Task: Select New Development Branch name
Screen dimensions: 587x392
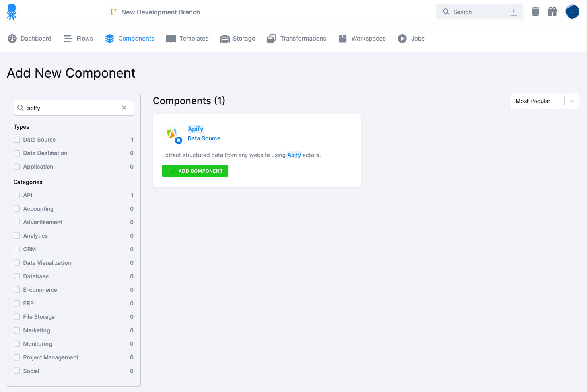Action: coord(161,12)
